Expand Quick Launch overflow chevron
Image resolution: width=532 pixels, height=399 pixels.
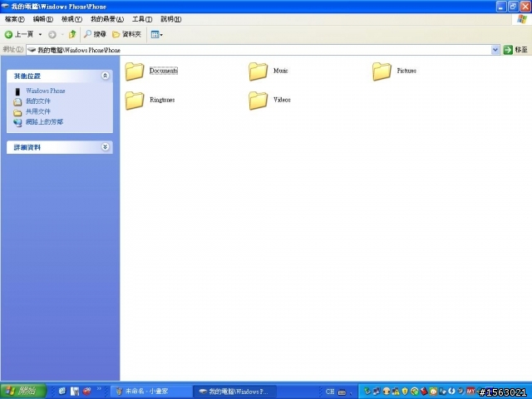pos(99,389)
